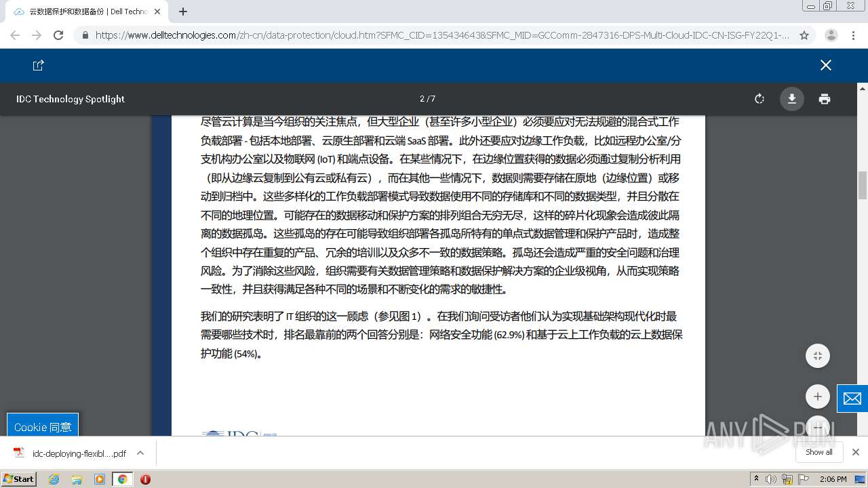Click the system clock 2:06 PM

(x=833, y=479)
